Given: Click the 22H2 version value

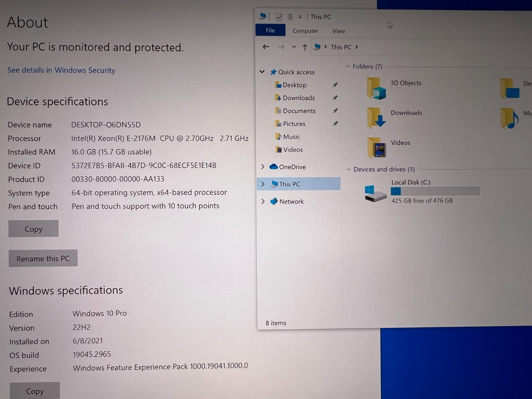Looking at the screenshot, I should pyautogui.click(x=81, y=327).
